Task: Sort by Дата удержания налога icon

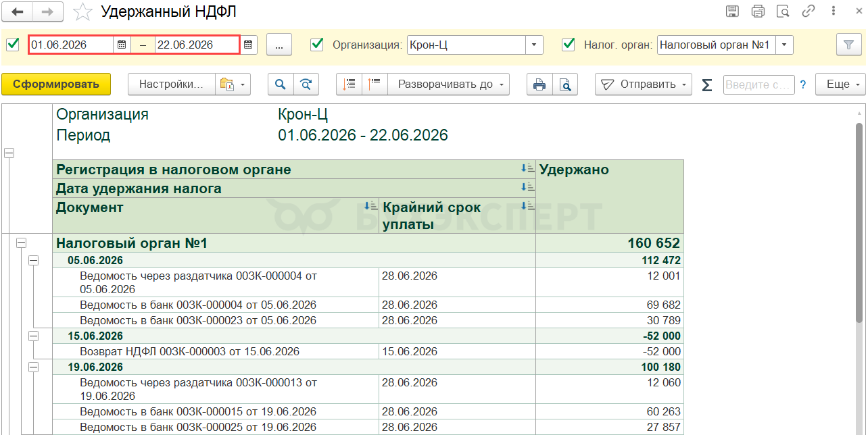Action: click(528, 188)
